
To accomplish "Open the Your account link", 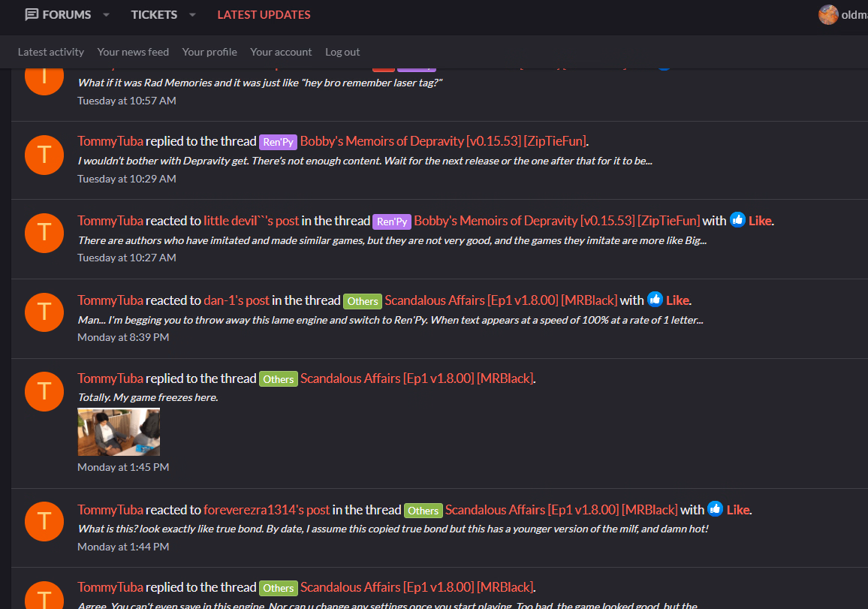I will pos(281,52).
